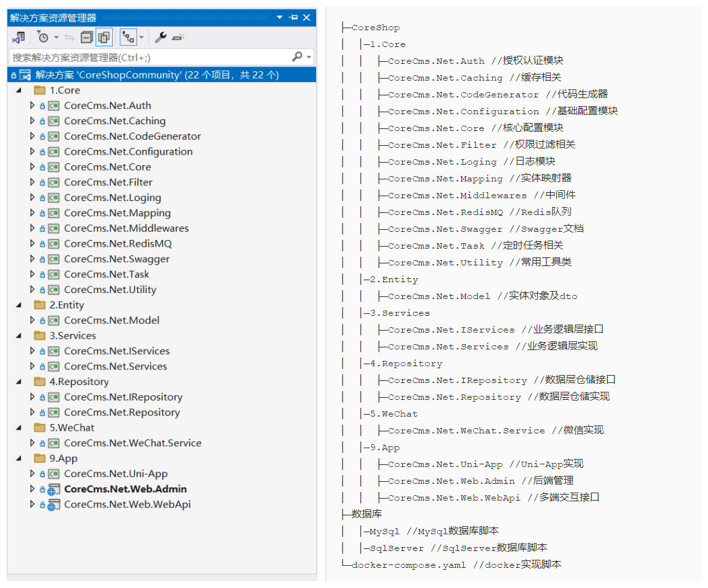Toggle the show all files toolbar button
The image size is (708, 588).
click(x=104, y=38)
